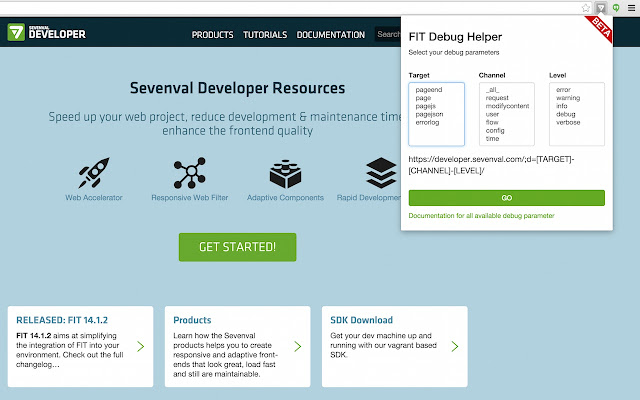Click the site Search field

[x=388, y=34]
